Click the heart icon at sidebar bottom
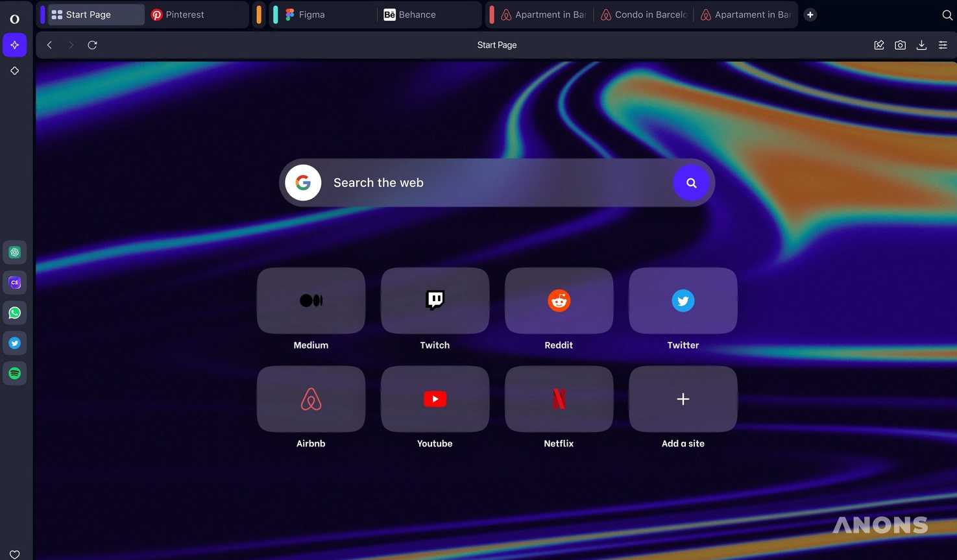The image size is (957, 560). 14,554
